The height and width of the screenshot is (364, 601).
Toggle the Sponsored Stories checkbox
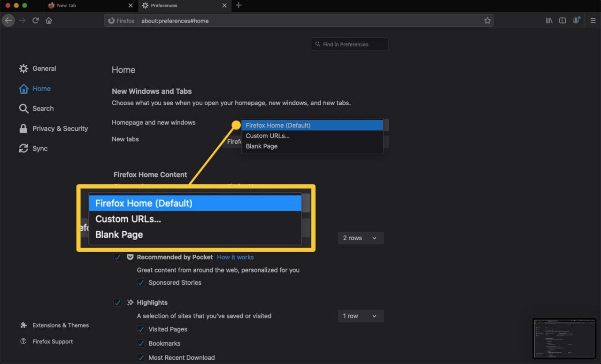click(141, 282)
